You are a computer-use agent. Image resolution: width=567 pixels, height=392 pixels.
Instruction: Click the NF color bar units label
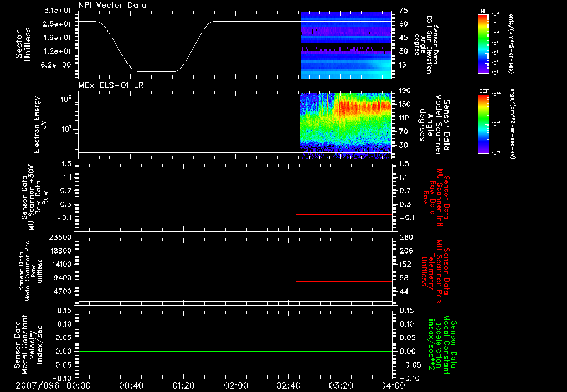click(511, 44)
